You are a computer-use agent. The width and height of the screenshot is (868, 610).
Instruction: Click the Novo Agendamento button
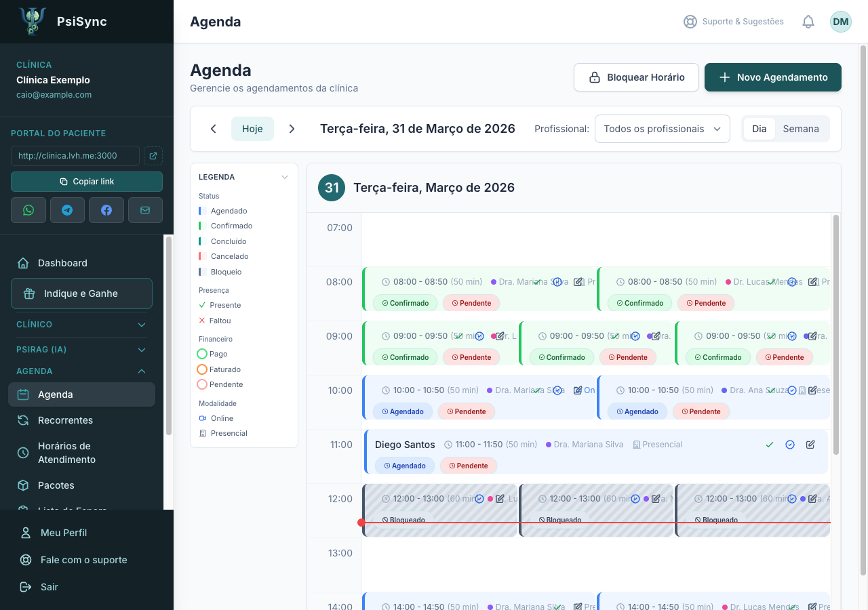(x=773, y=77)
